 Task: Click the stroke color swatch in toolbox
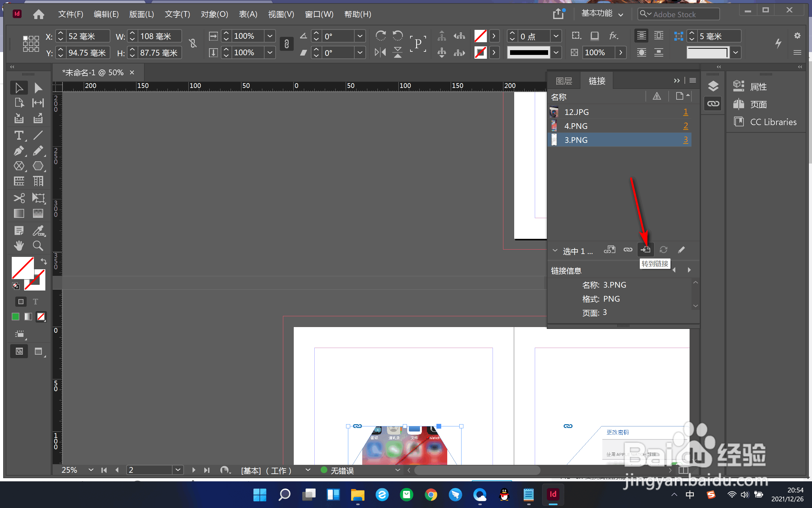coord(35,280)
